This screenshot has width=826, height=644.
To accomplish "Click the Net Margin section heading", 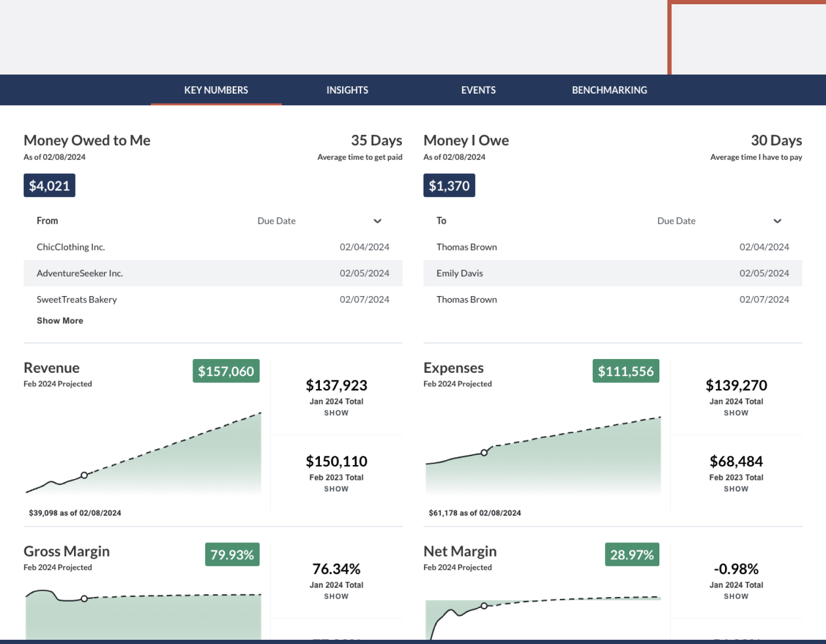I will click(460, 551).
